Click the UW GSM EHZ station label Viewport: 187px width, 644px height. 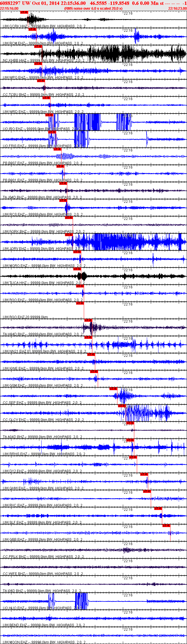(43, 386)
